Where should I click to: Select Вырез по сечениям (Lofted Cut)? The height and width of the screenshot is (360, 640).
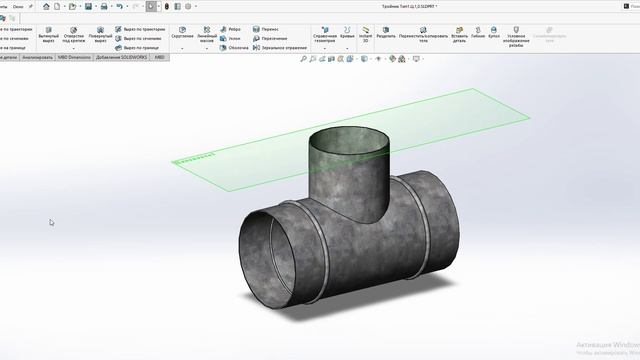point(138,38)
